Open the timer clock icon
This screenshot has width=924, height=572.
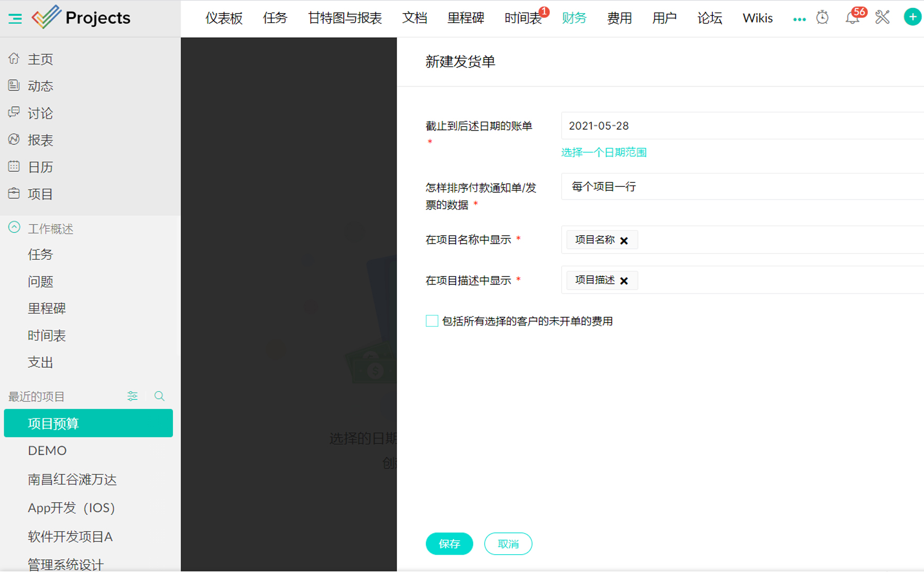click(822, 18)
